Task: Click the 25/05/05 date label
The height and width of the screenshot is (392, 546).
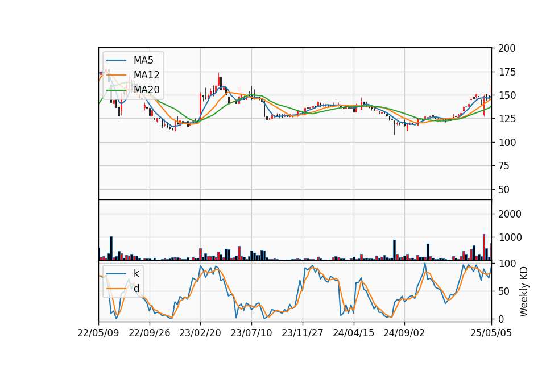Action: coord(491,333)
